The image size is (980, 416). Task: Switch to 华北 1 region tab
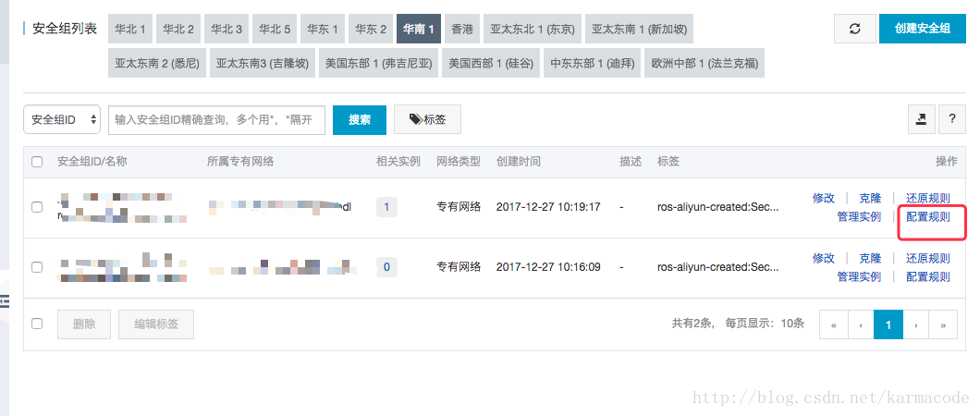coord(130,29)
